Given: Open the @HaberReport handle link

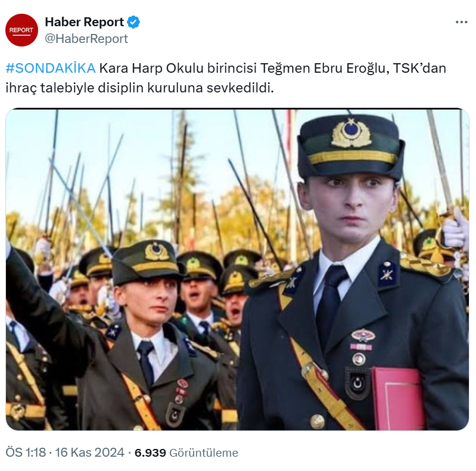Looking at the screenshot, I should point(86,39).
